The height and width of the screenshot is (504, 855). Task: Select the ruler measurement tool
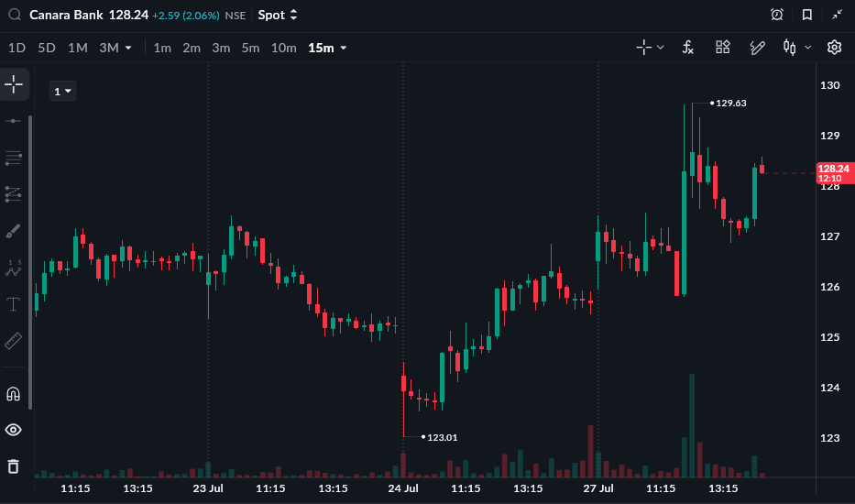[13, 341]
